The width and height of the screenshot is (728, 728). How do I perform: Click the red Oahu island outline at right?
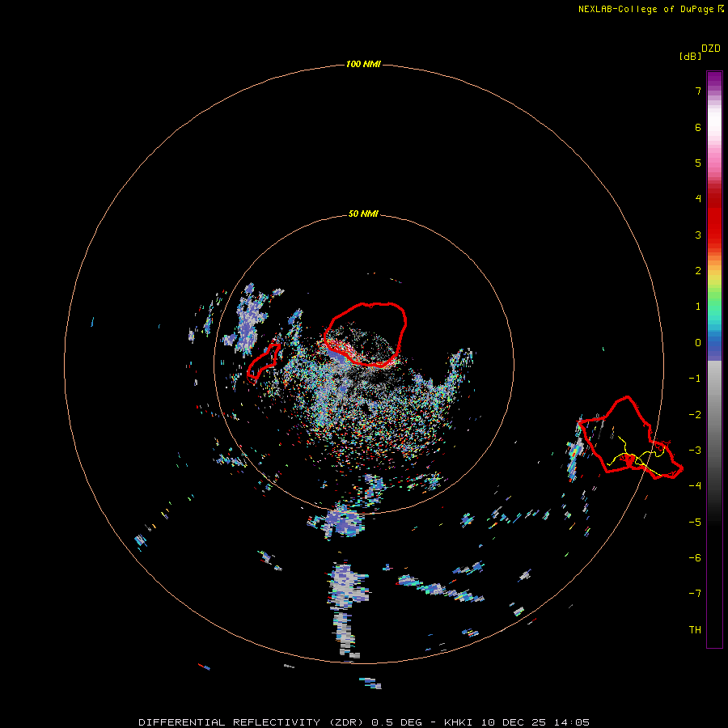(630, 438)
